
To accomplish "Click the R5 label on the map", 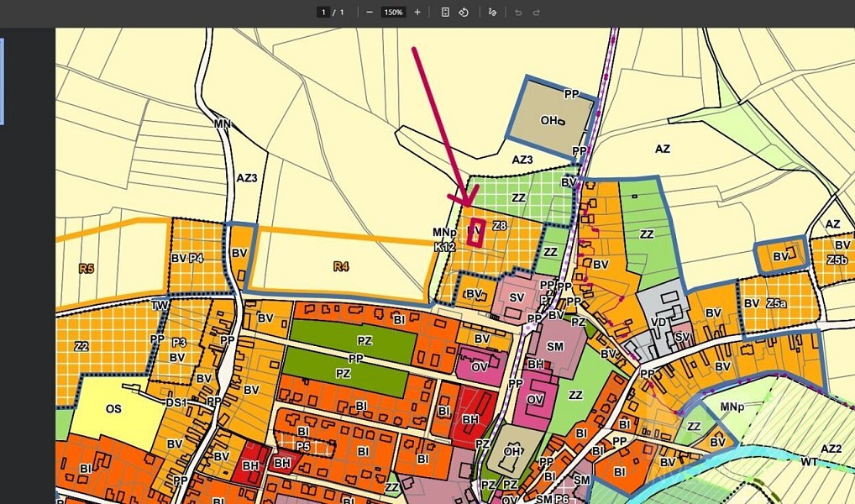I will coord(87,268).
